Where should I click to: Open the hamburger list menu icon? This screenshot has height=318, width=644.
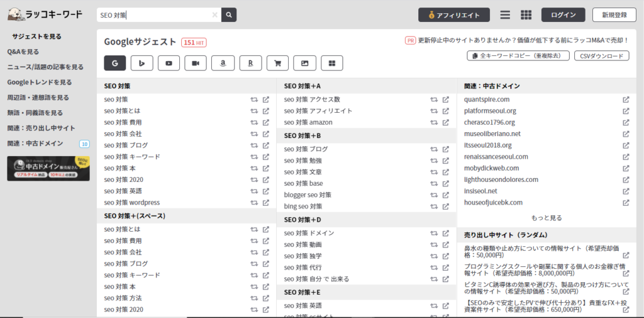(x=505, y=15)
